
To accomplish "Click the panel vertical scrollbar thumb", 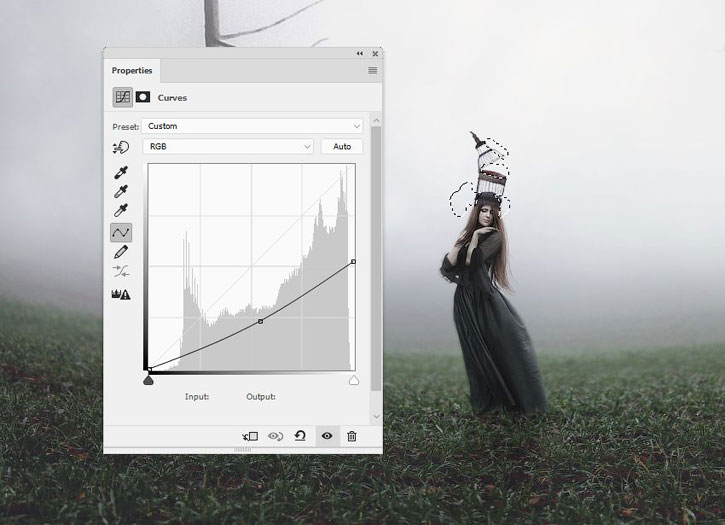I will tap(376, 259).
